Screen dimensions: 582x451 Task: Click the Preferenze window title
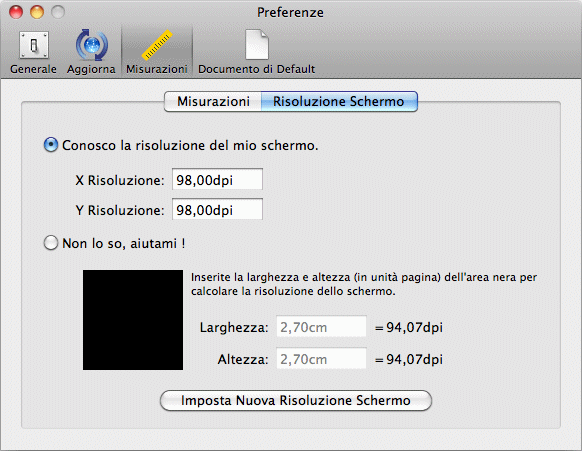tap(290, 12)
